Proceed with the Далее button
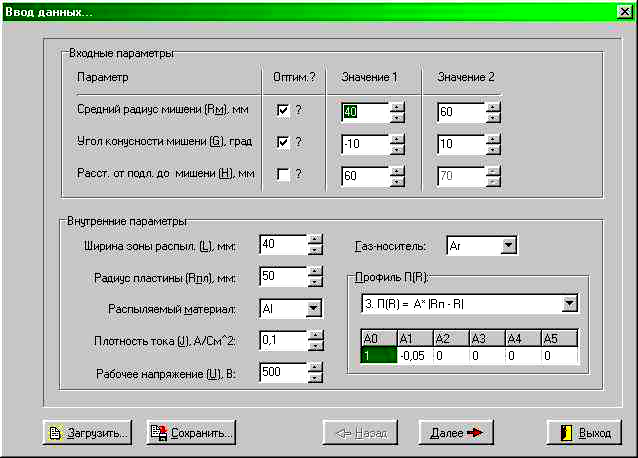Viewport: 638px width, 458px height. 456,433
